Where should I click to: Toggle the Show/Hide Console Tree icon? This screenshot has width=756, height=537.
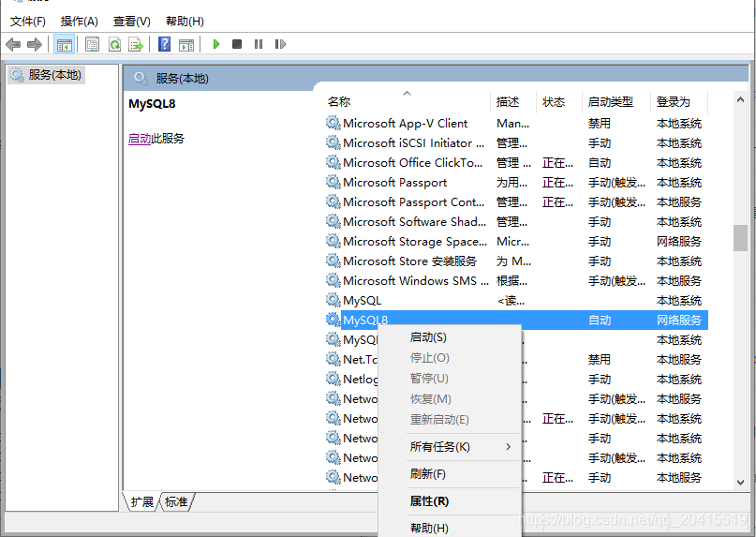(x=64, y=44)
